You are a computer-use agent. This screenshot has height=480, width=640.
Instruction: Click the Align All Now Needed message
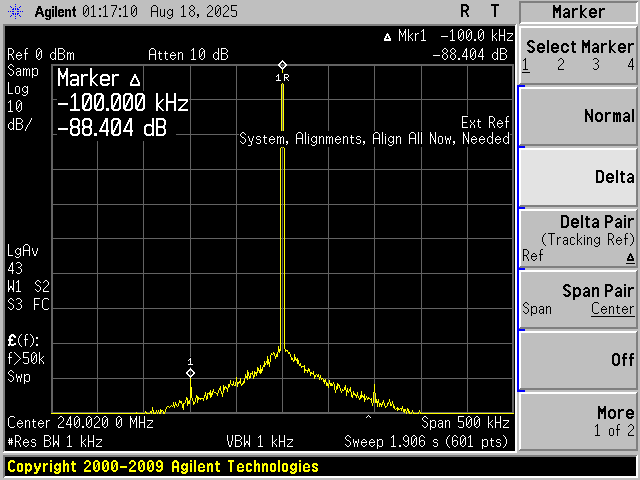tap(374, 139)
